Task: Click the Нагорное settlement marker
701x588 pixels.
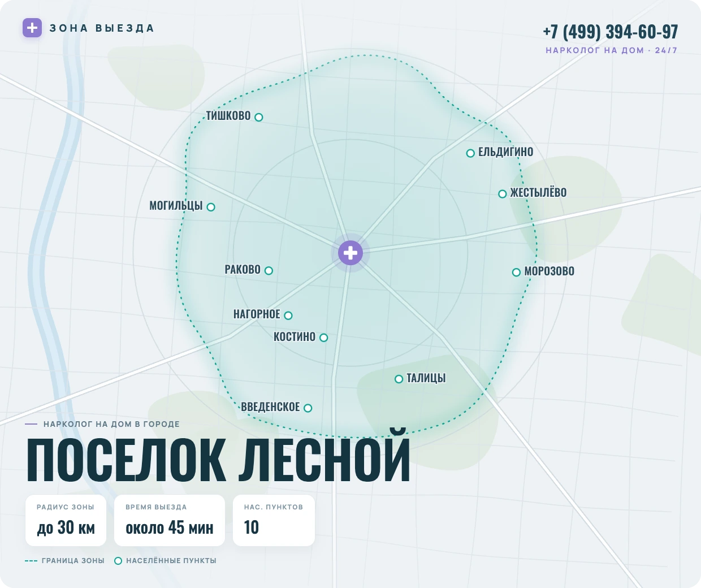Action: pos(288,315)
